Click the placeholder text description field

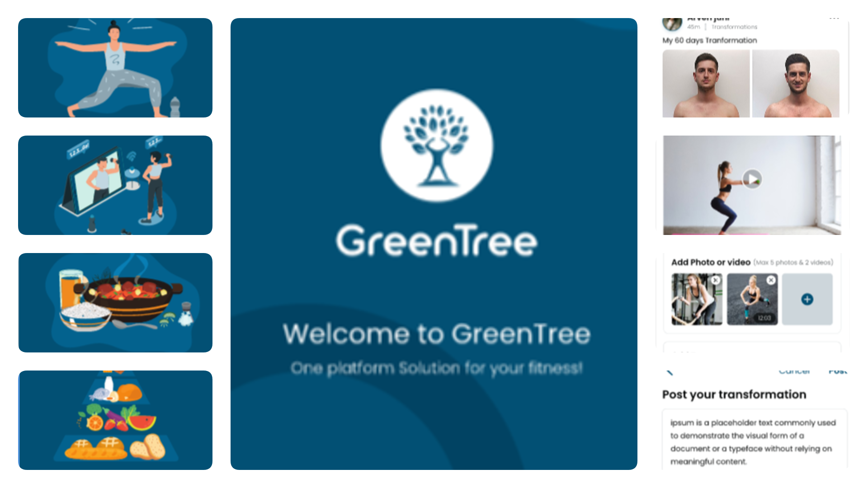pyautogui.click(x=754, y=440)
